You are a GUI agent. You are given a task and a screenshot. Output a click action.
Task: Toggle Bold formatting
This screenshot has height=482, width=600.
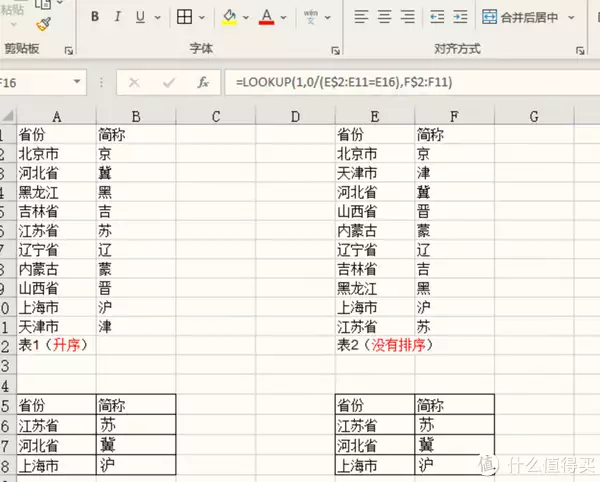[x=95, y=17]
